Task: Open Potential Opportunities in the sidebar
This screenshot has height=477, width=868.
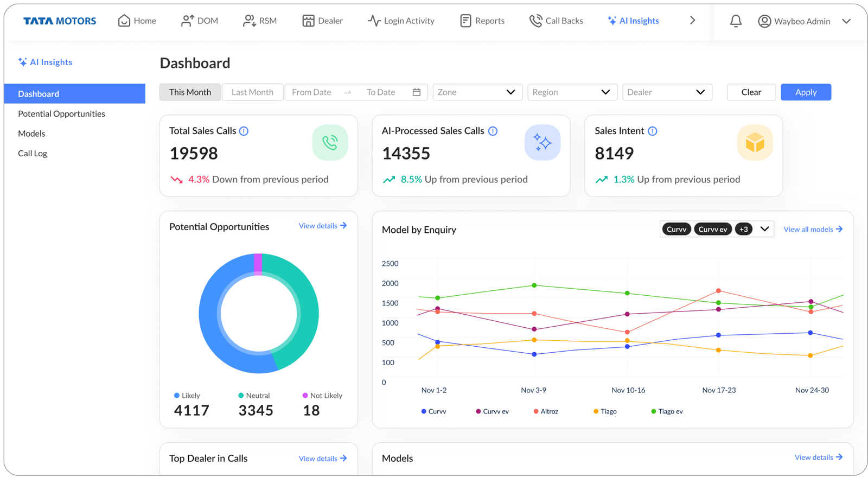Action: click(x=61, y=114)
